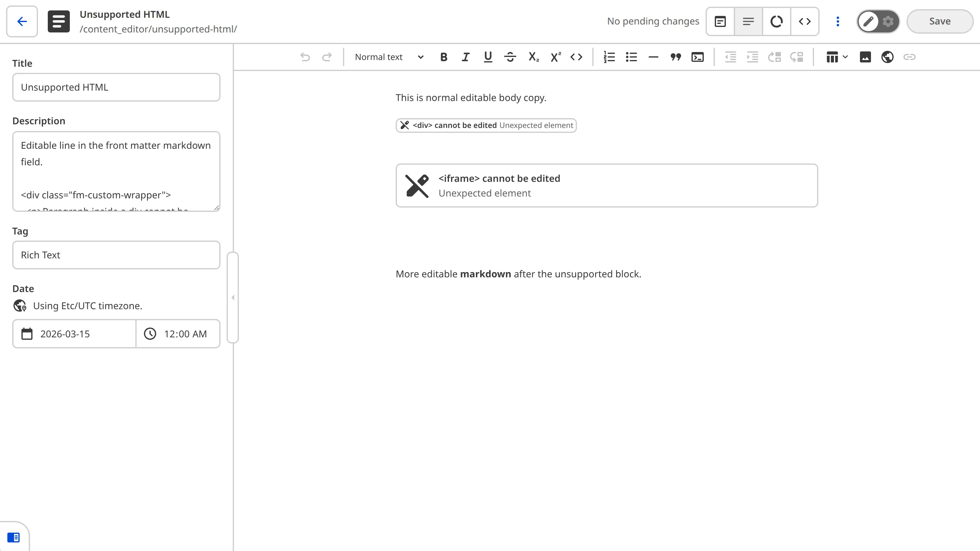The height and width of the screenshot is (551, 980).
Task: Insert a horizontal divider line
Action: 653,57
